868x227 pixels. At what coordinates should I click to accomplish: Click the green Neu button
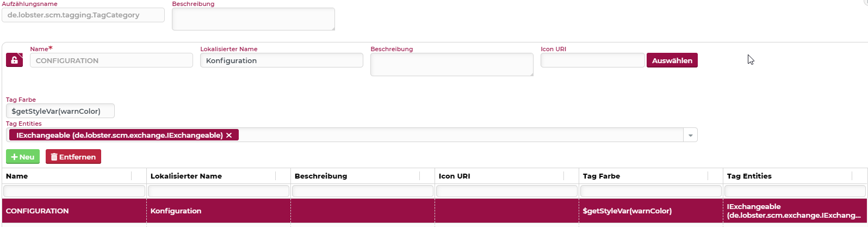coord(22,157)
